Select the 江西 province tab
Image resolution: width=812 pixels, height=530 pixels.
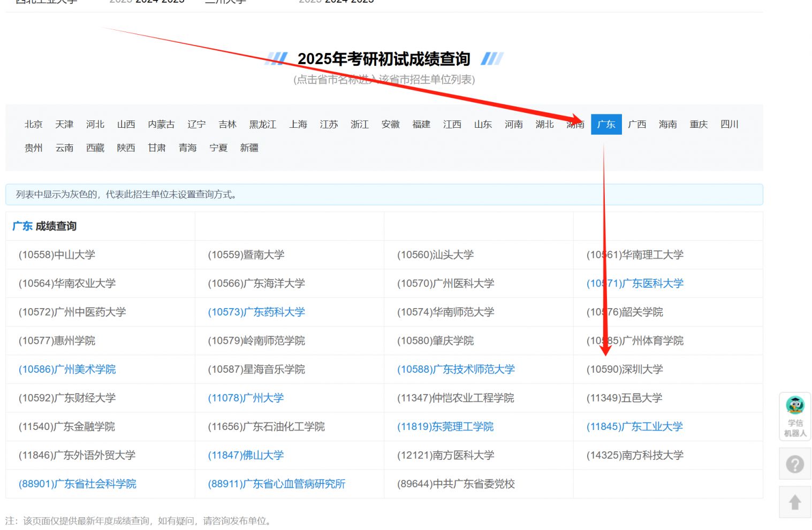[x=452, y=124]
